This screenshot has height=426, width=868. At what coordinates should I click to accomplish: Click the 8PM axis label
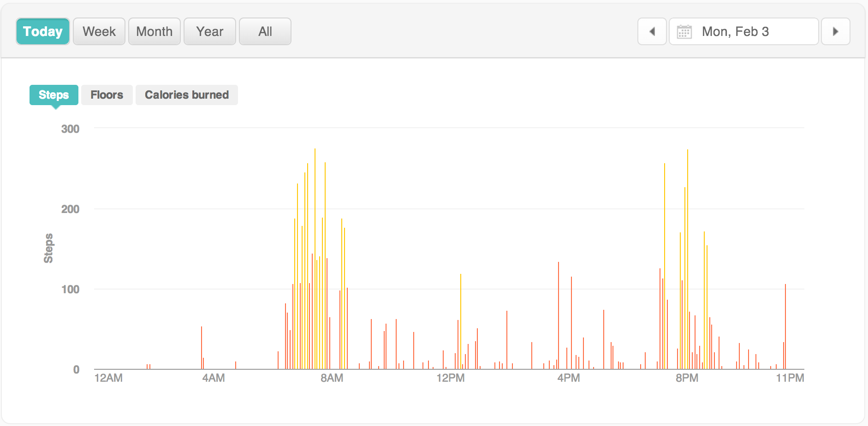coord(687,378)
